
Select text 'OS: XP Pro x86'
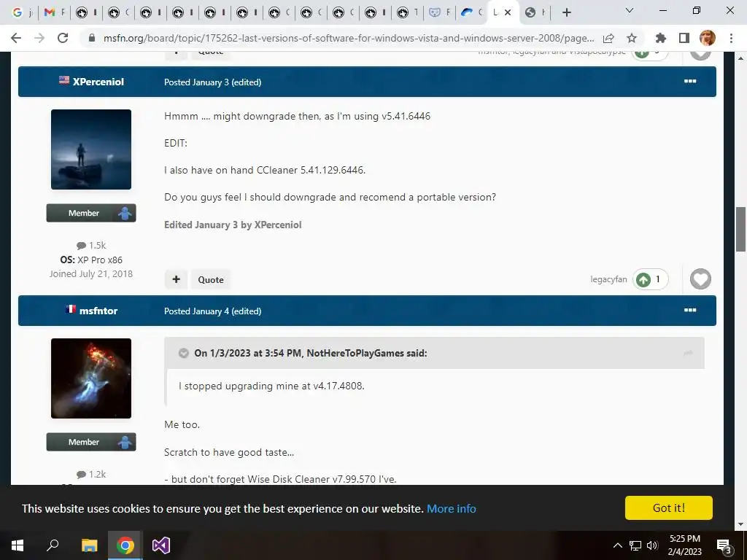tap(91, 260)
